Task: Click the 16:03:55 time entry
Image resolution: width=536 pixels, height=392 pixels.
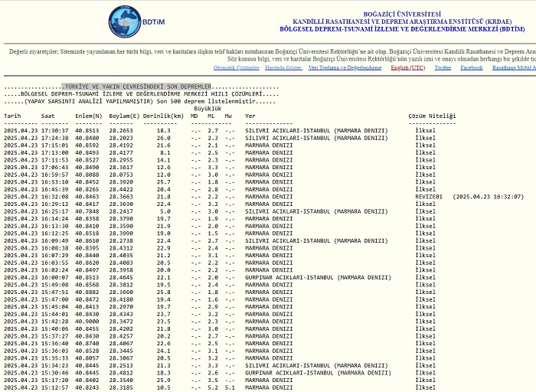Action: click(x=54, y=263)
